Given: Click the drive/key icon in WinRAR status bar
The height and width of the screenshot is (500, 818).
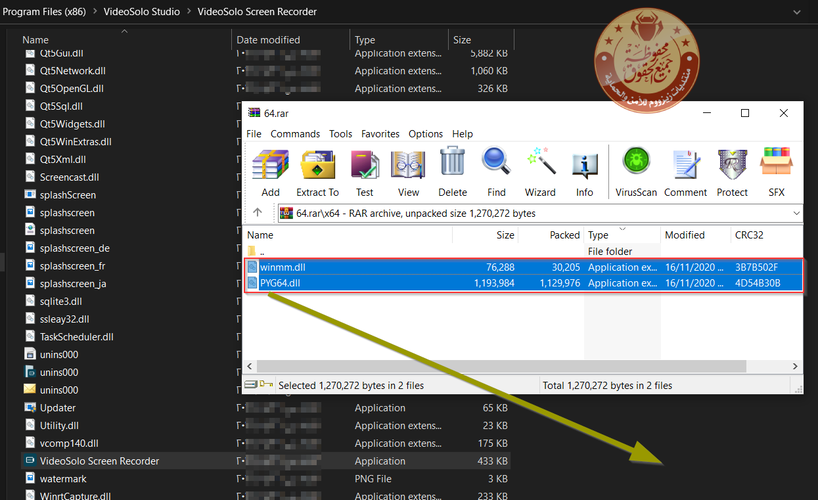Looking at the screenshot, I should [x=259, y=385].
